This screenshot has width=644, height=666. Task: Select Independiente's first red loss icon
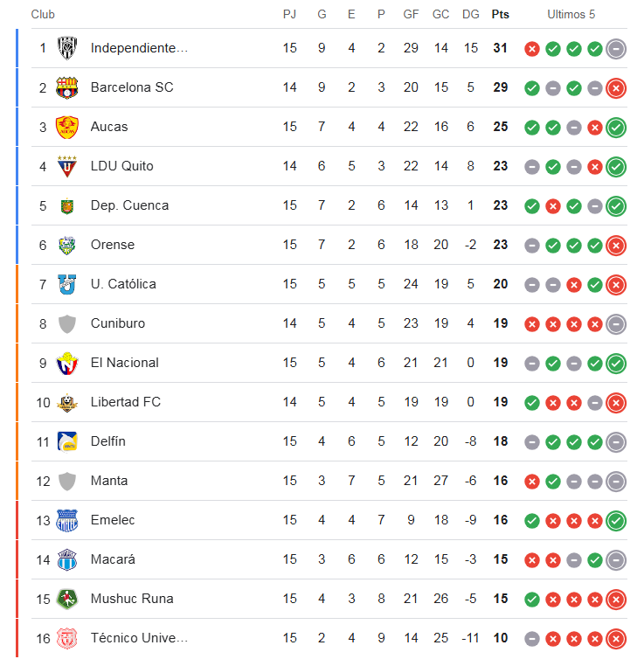point(532,49)
